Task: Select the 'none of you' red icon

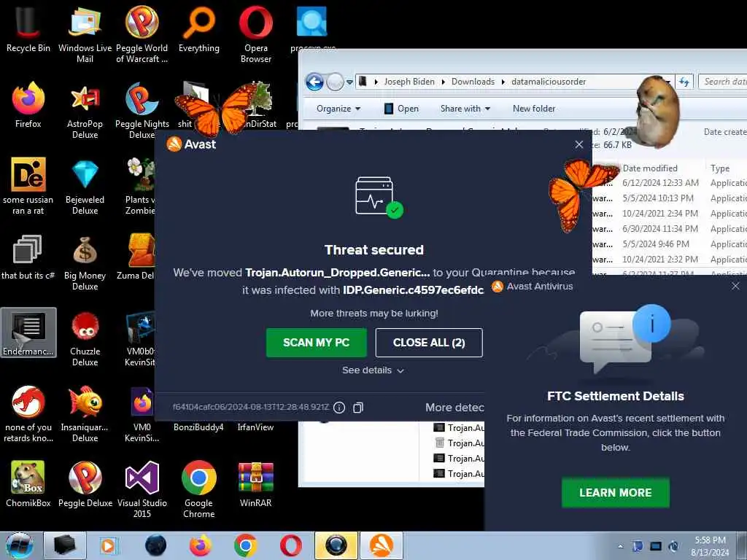Action: point(28,413)
